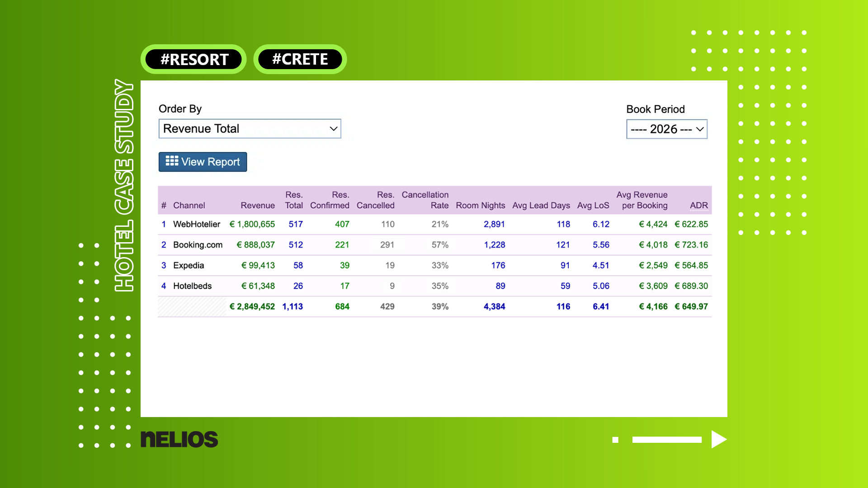Select the Expedia channel row
868x488 pixels.
point(435,265)
